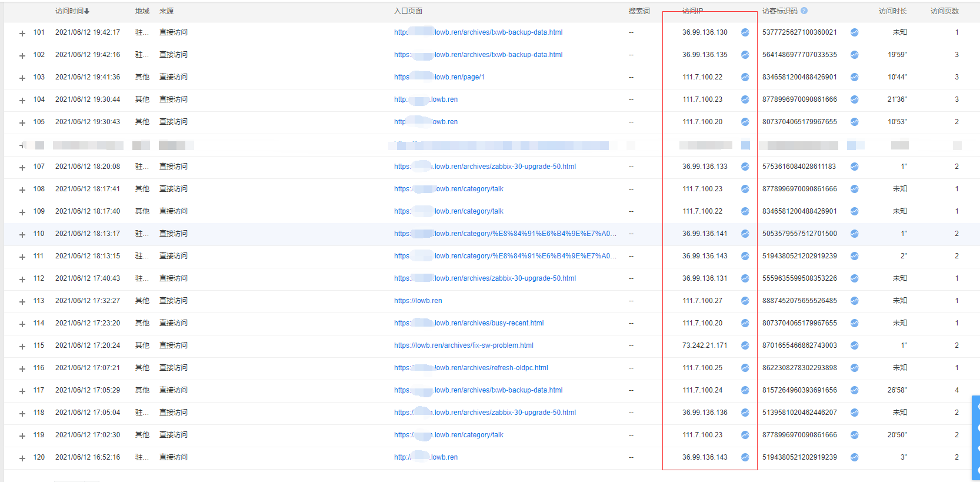
Task: Expand the details of row 112
Action: point(22,280)
